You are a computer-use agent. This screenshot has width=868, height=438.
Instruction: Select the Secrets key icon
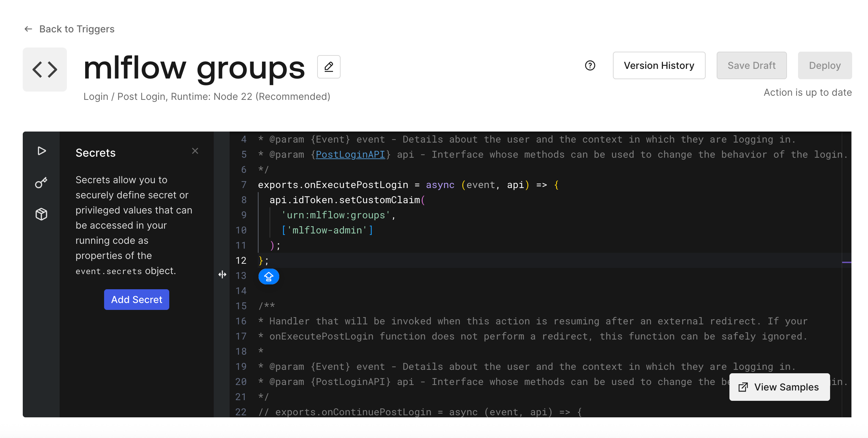tap(41, 182)
